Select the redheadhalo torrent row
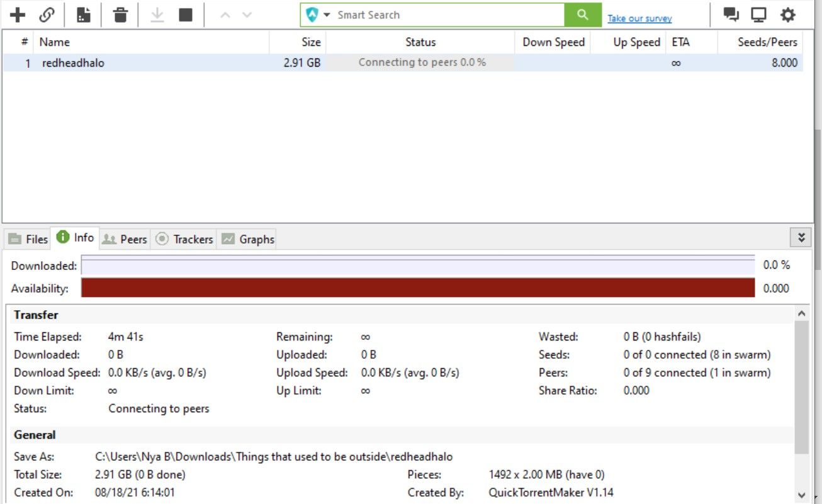This screenshot has height=504, width=822. [x=72, y=62]
